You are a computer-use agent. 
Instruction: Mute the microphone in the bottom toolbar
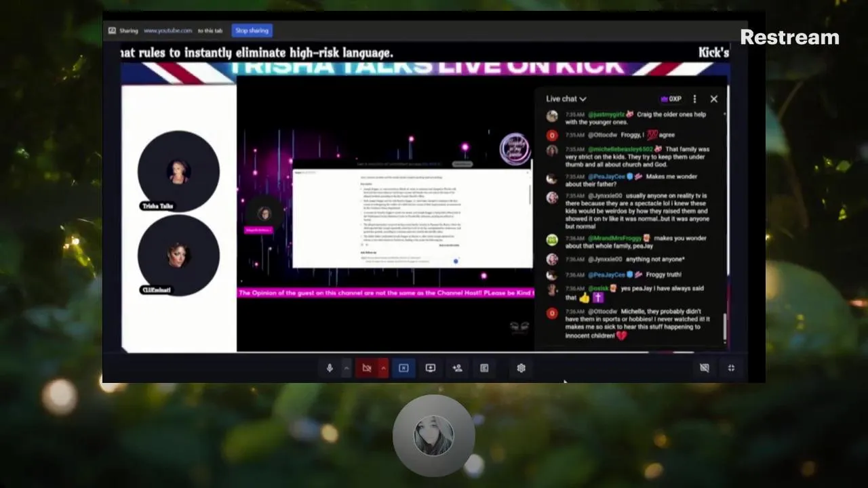point(330,368)
